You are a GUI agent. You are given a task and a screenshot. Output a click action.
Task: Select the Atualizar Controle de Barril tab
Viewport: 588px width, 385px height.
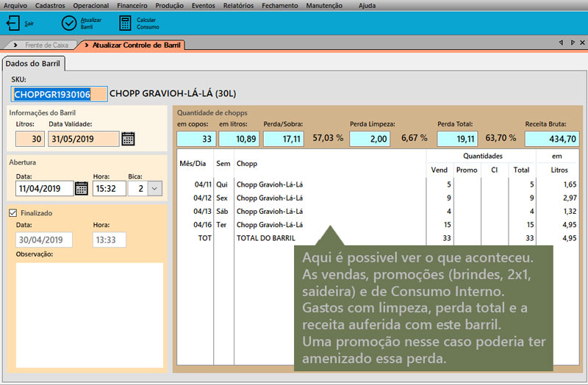(132, 45)
